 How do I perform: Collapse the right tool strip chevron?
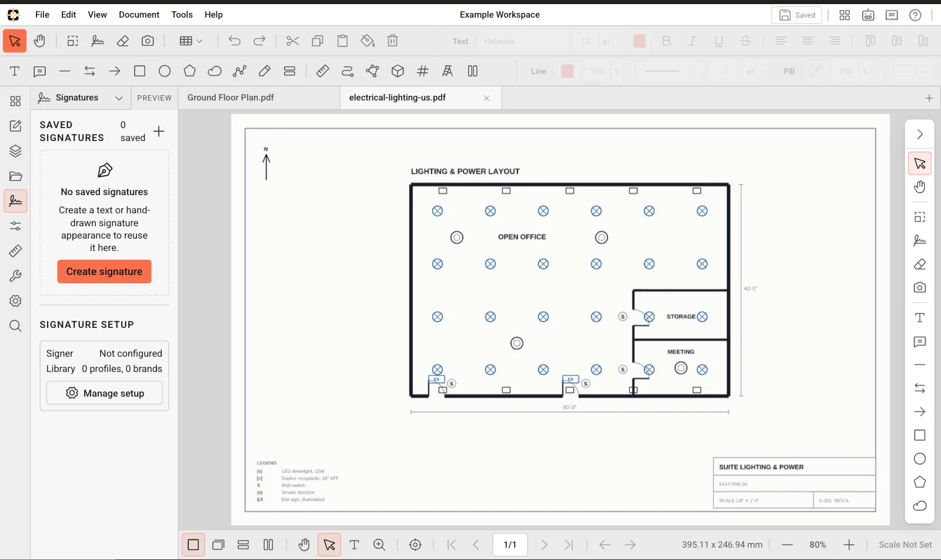point(920,135)
